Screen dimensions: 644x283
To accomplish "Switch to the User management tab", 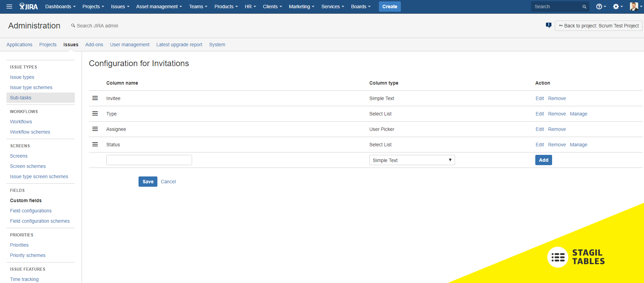I will pos(130,45).
